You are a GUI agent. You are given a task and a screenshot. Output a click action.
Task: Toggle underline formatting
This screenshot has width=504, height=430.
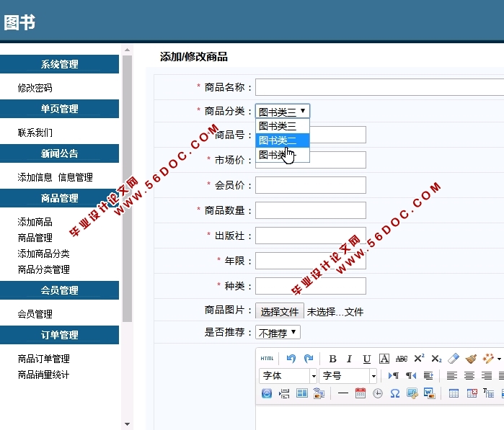point(367,359)
